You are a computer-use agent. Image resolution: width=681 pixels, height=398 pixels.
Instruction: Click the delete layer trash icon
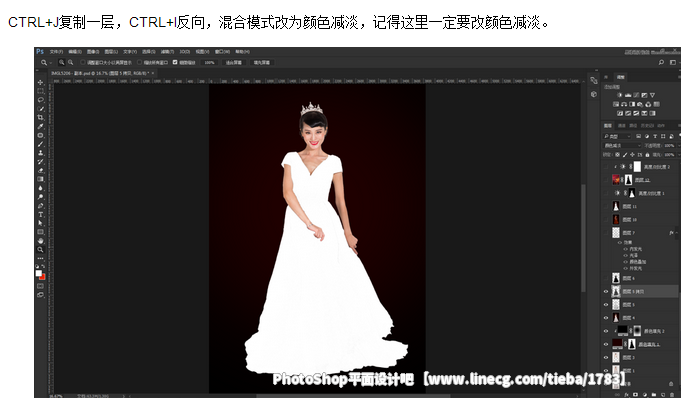[672, 395]
